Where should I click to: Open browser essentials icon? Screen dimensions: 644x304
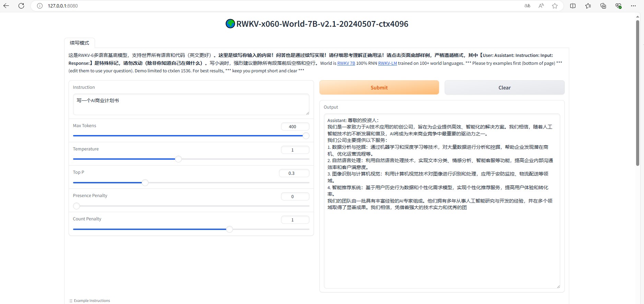[618, 6]
